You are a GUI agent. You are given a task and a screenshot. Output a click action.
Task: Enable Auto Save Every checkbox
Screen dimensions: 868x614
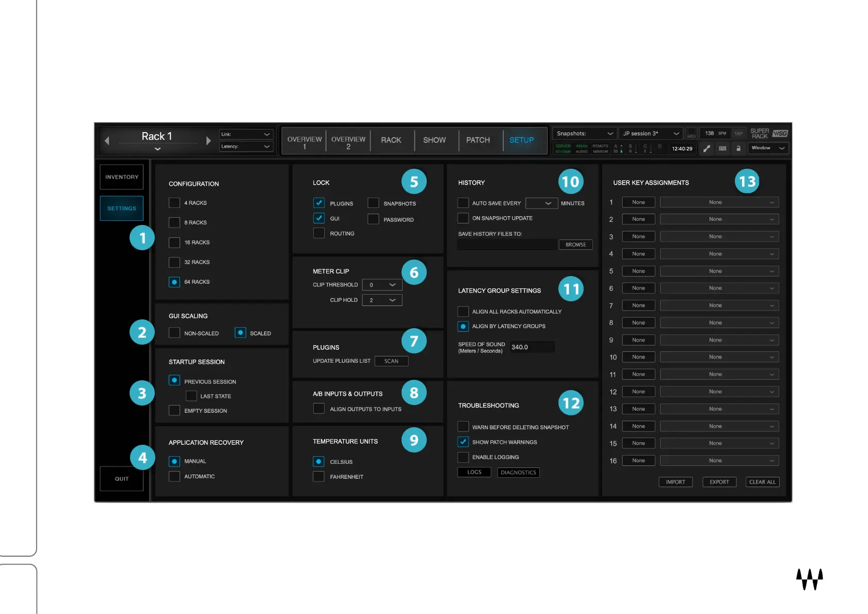pyautogui.click(x=463, y=203)
